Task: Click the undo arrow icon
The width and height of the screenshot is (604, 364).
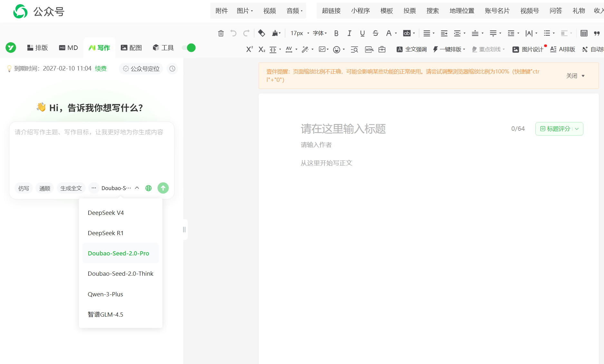Action: [234, 33]
